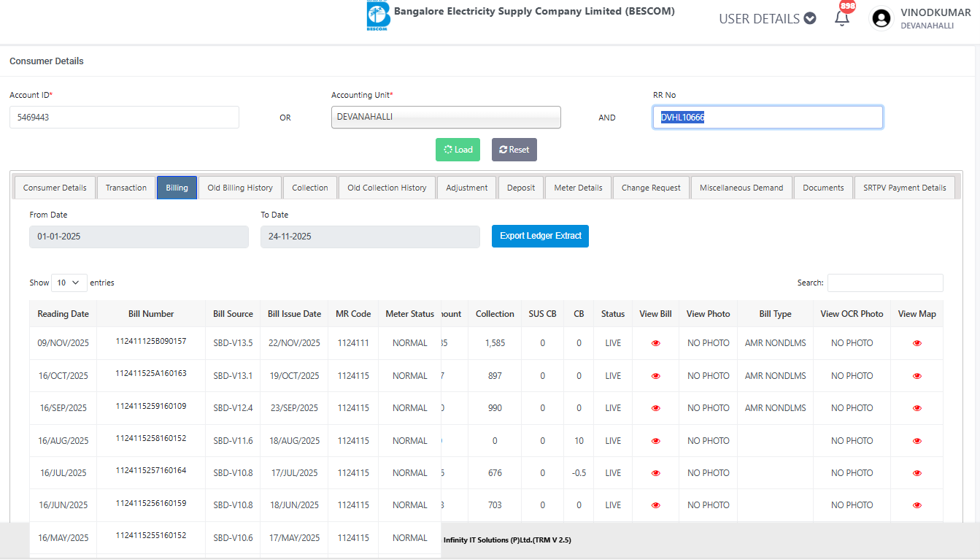Open View Map for 09/NOV/2025 row

pos(917,343)
